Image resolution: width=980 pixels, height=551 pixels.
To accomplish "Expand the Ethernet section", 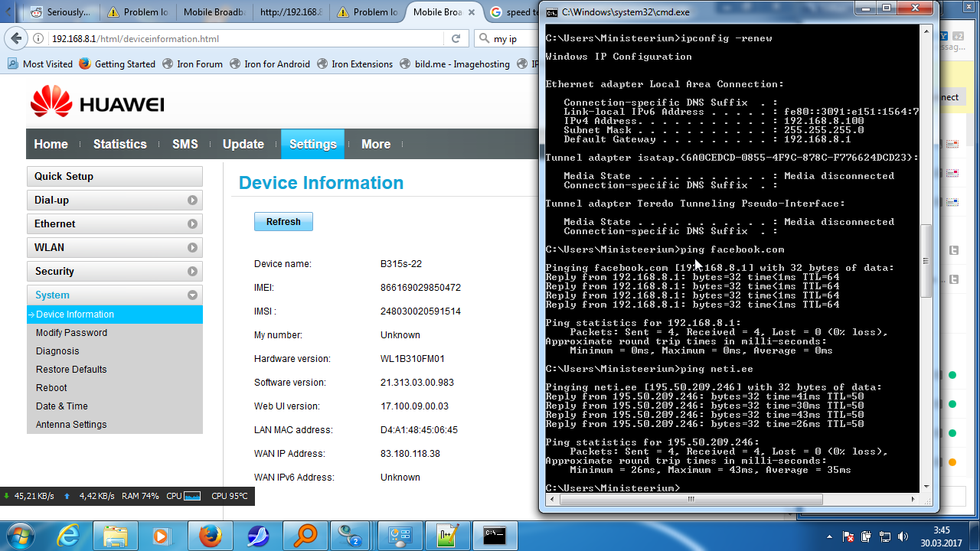I will coord(115,223).
